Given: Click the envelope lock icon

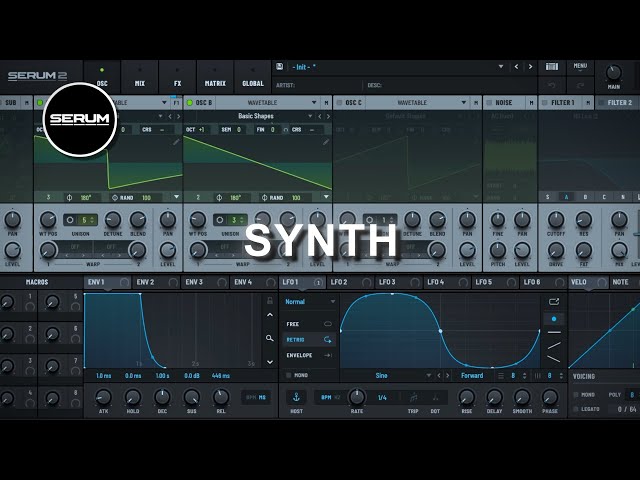Looking at the screenshot, I should point(270,301).
